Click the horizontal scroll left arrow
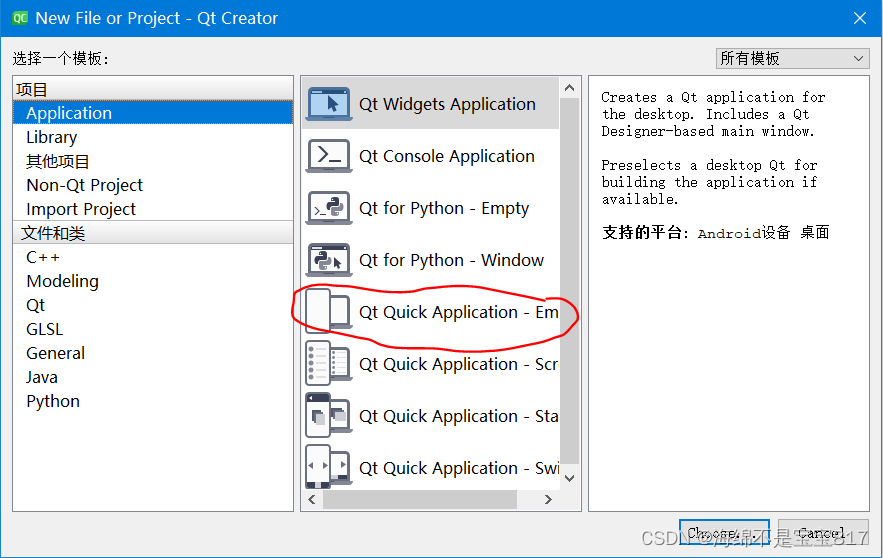The height and width of the screenshot is (558, 883). pos(312,499)
